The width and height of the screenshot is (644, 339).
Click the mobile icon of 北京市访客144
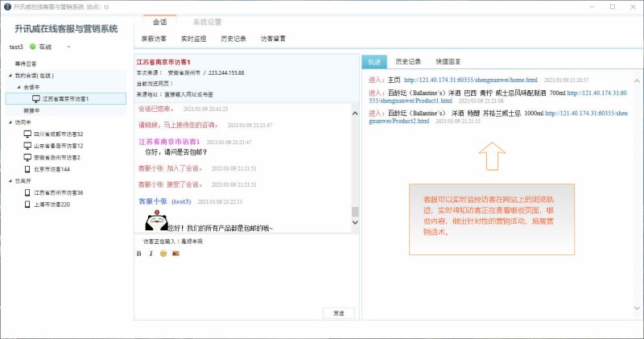pyautogui.click(x=27, y=169)
